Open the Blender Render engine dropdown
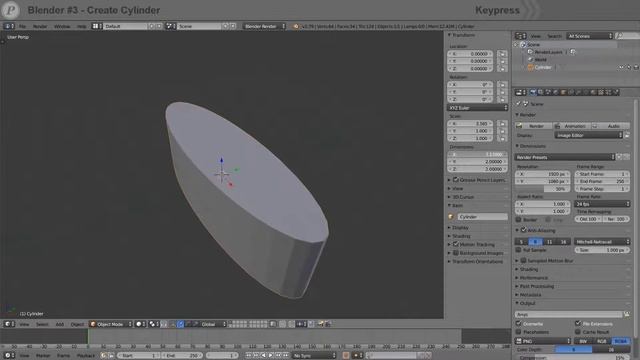Screen dimensions: 640x360 click(264, 26)
